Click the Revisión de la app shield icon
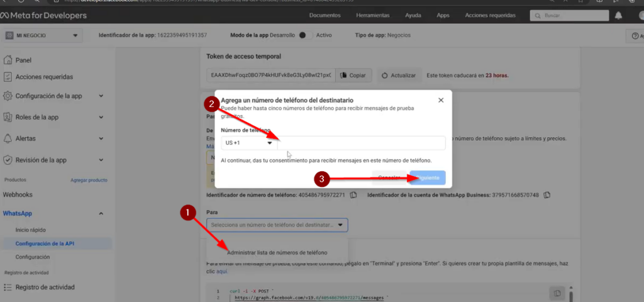Image resolution: width=644 pixels, height=302 pixels. coord(8,160)
